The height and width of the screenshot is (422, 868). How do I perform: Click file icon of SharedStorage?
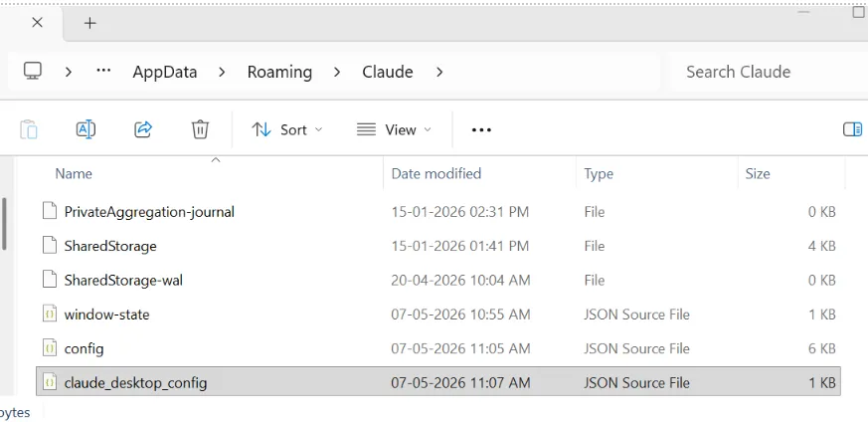point(50,245)
